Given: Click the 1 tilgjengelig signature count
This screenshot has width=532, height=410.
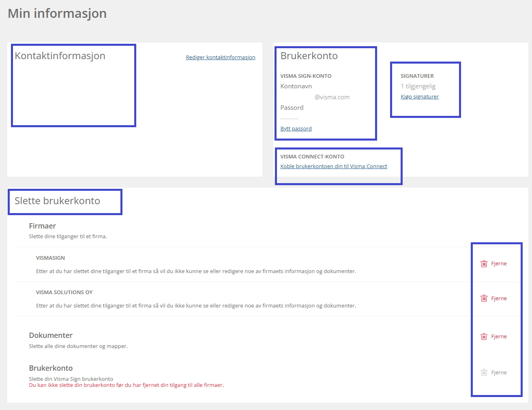Looking at the screenshot, I should [x=418, y=86].
